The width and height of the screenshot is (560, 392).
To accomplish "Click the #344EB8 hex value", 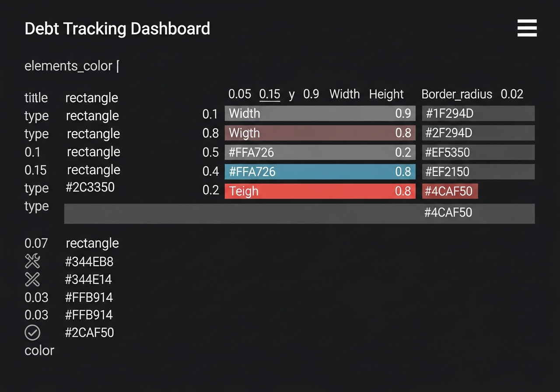I will click(89, 262).
